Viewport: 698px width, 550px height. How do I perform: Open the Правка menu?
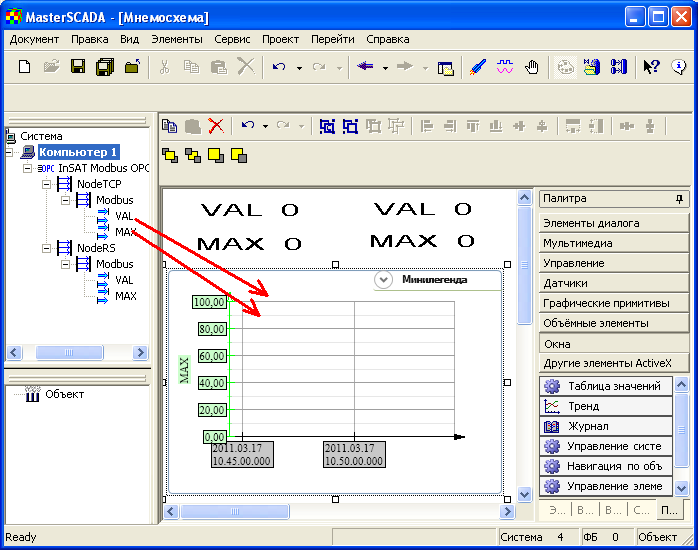click(89, 40)
